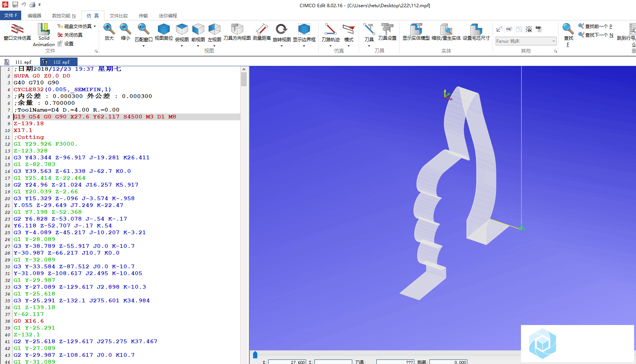Click 关闭仿真 to close simulation
The height and width of the screenshot is (364, 636).
point(70,35)
